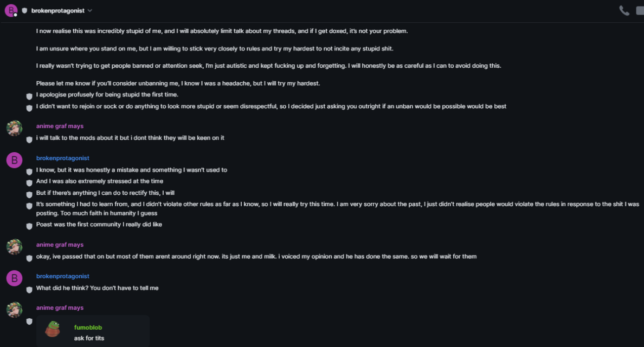Click shield icon next to 'And I was also extremely stressed'
Screen dimensions: 644x347
pyautogui.click(x=29, y=183)
